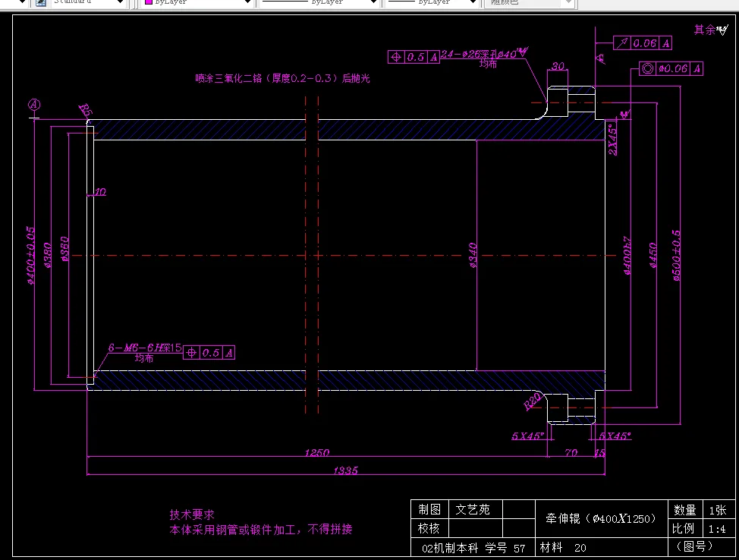Select the R5 radius dimension
The width and height of the screenshot is (739, 560).
[86, 110]
